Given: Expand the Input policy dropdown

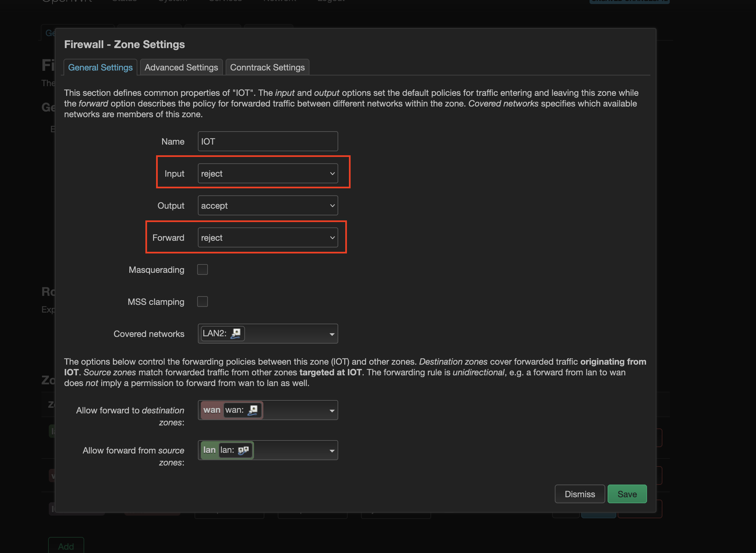Looking at the screenshot, I should (268, 173).
